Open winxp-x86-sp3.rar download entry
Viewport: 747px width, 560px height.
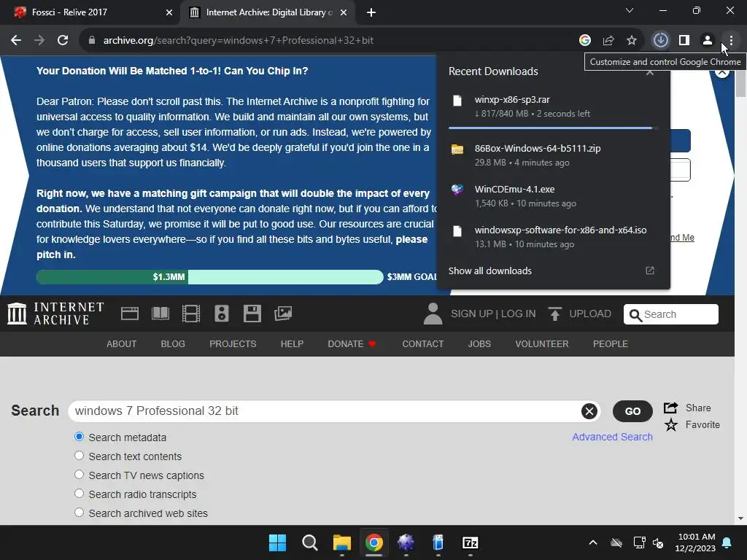[x=554, y=106]
